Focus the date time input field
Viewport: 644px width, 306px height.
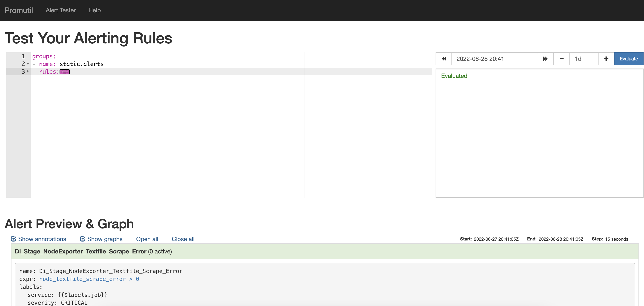point(494,59)
